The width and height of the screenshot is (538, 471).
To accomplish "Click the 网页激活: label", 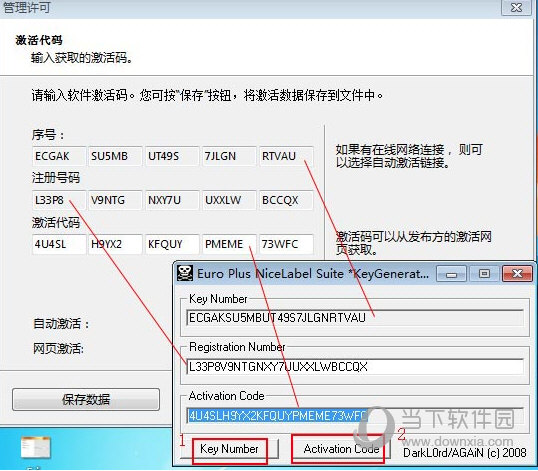I will point(58,349).
